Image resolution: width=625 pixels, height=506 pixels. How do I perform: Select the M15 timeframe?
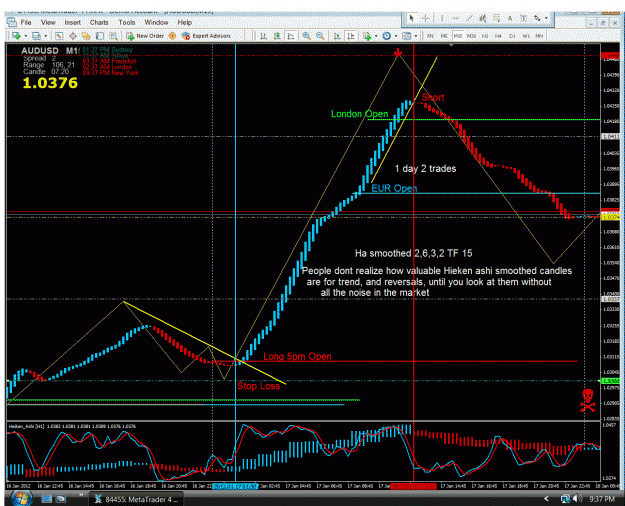tap(458, 36)
